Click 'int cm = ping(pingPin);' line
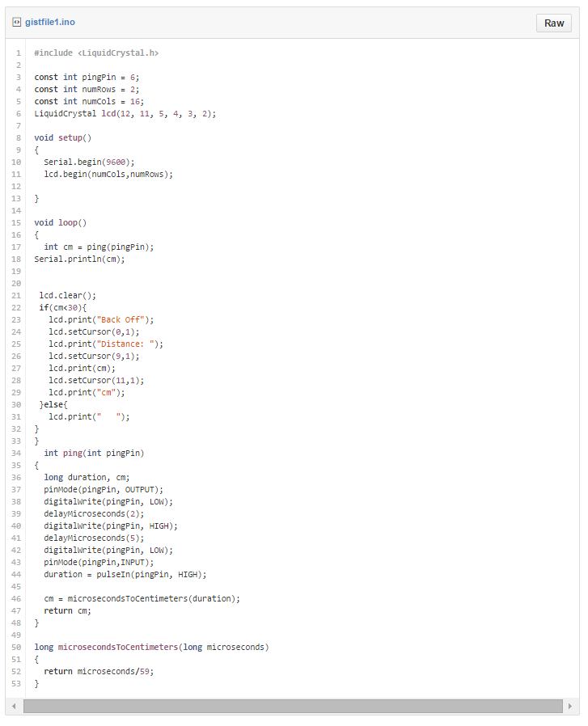 [99, 247]
